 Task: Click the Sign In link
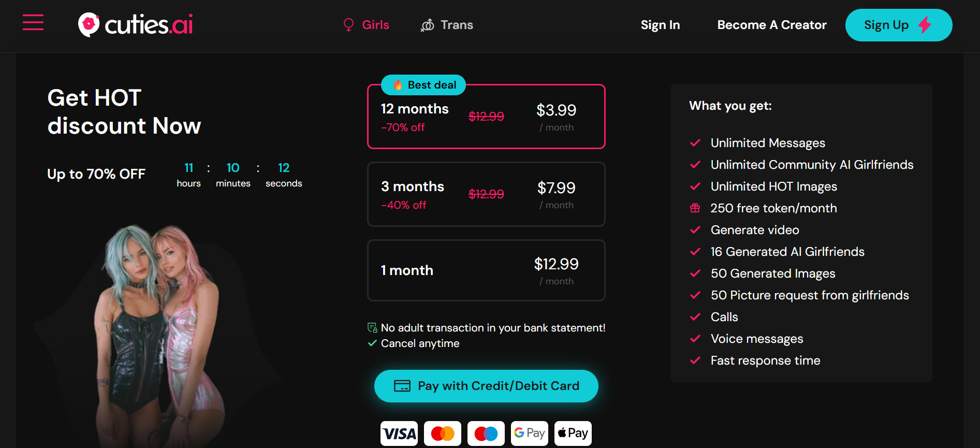coord(660,25)
